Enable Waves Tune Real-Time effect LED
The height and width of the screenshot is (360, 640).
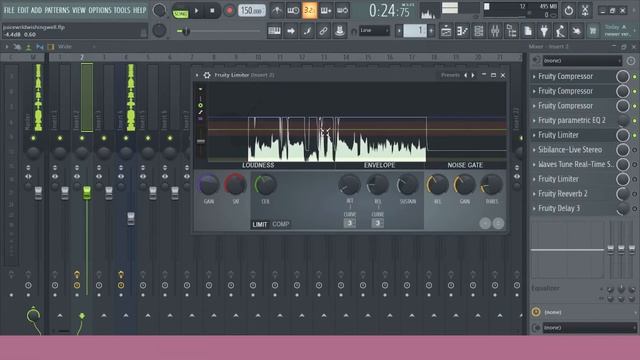tap(635, 164)
